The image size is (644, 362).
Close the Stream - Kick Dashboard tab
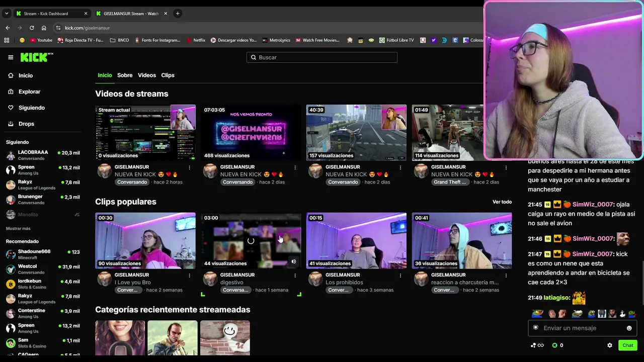coord(86,14)
